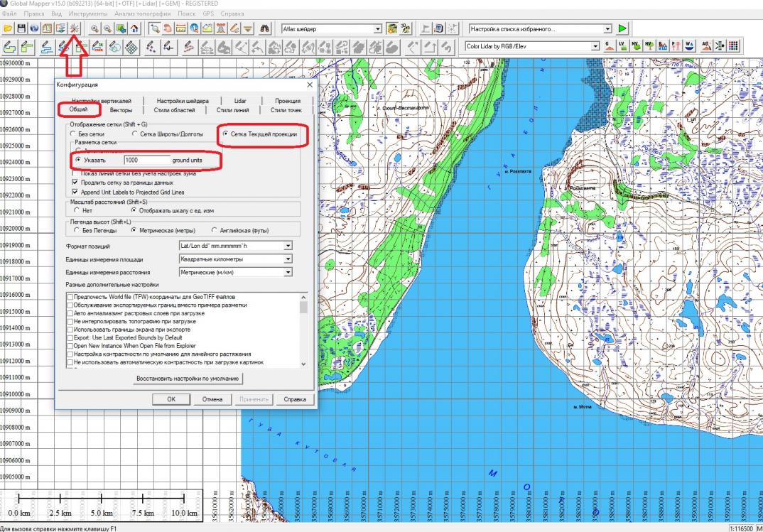
Task: Check 'Export: Use Last Exported Bounds by Default'
Action: click(x=70, y=337)
